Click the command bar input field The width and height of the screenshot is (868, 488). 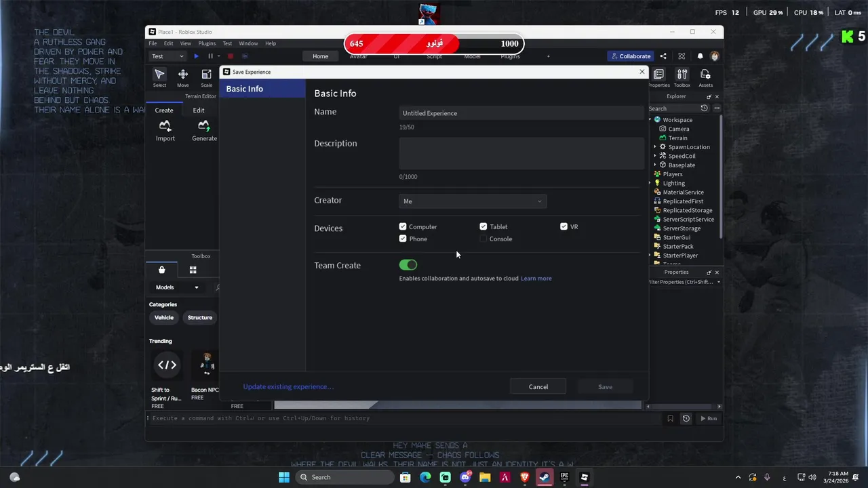coord(404,419)
